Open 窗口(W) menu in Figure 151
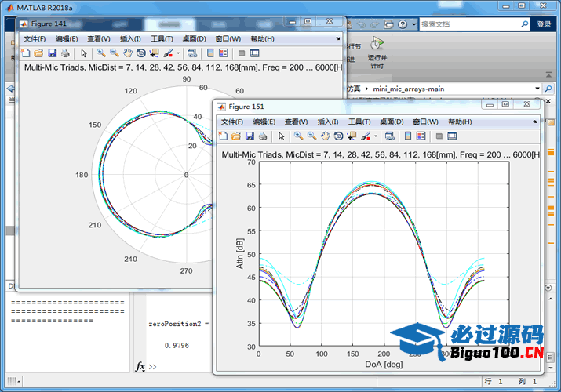 [425, 122]
